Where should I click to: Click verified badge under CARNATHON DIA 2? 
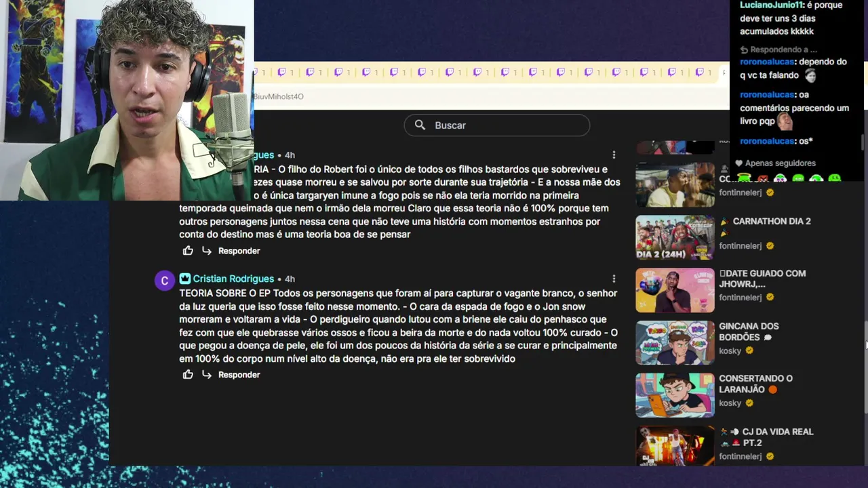point(770,246)
